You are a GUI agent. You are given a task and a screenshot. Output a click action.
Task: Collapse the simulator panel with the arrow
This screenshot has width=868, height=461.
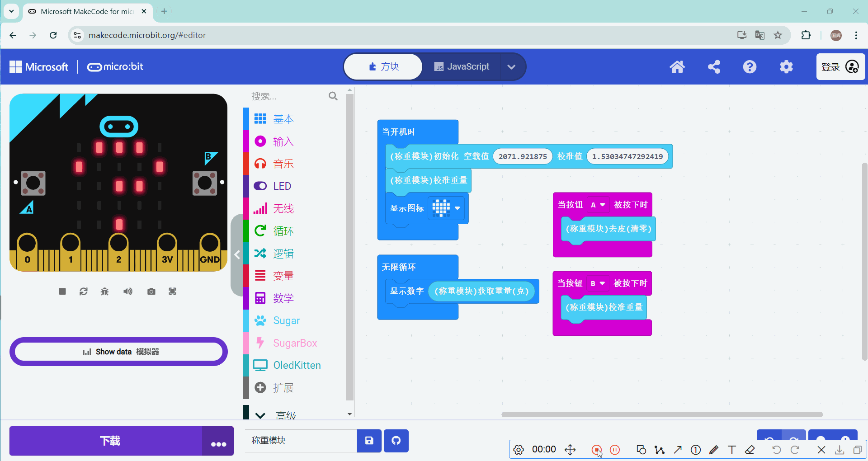coord(237,254)
